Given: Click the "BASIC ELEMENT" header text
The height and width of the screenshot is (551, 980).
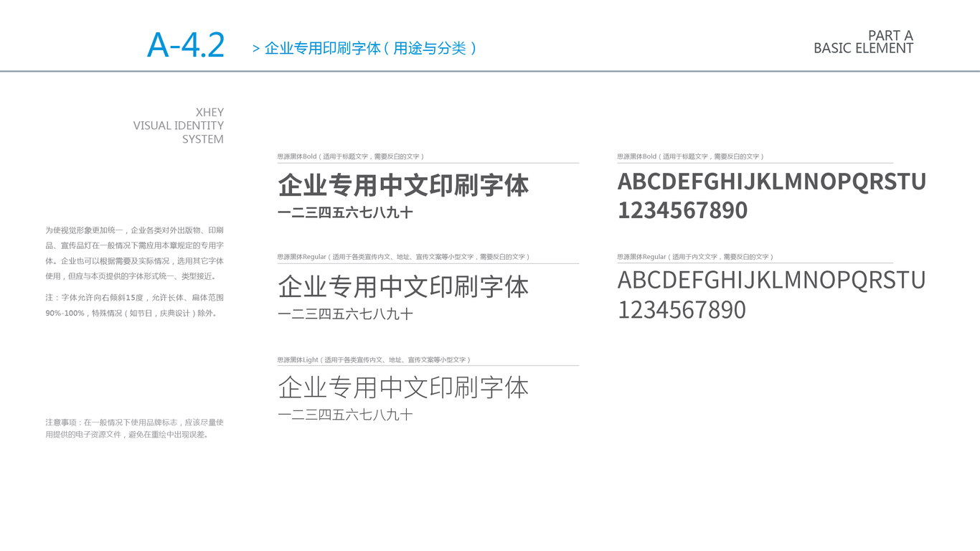Looking at the screenshot, I should pos(863,48).
